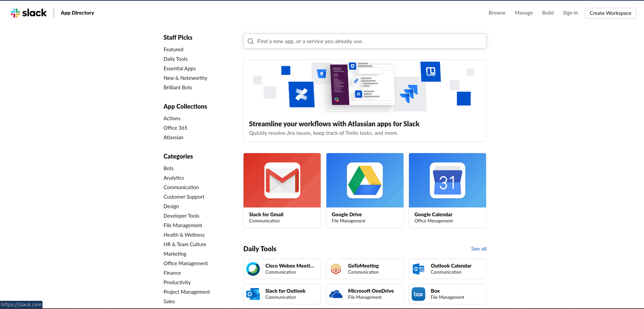This screenshot has width=644, height=309.
Task: Open the Google Drive icon tile
Action: point(365,180)
